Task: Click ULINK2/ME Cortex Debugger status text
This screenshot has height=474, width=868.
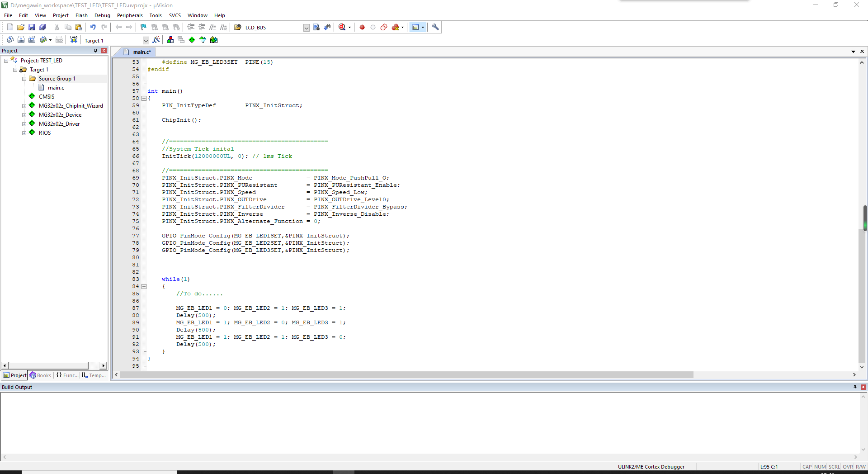Action: click(x=651, y=467)
